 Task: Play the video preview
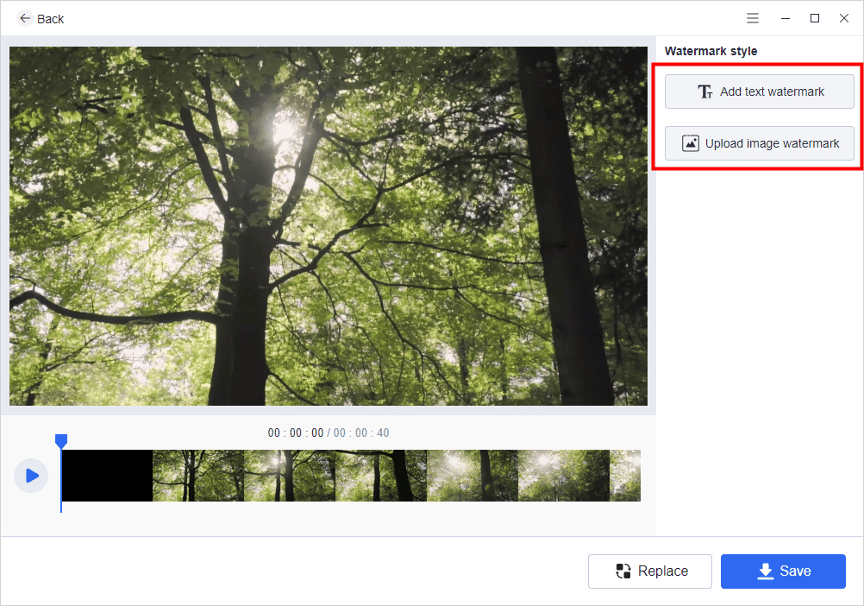click(x=31, y=475)
